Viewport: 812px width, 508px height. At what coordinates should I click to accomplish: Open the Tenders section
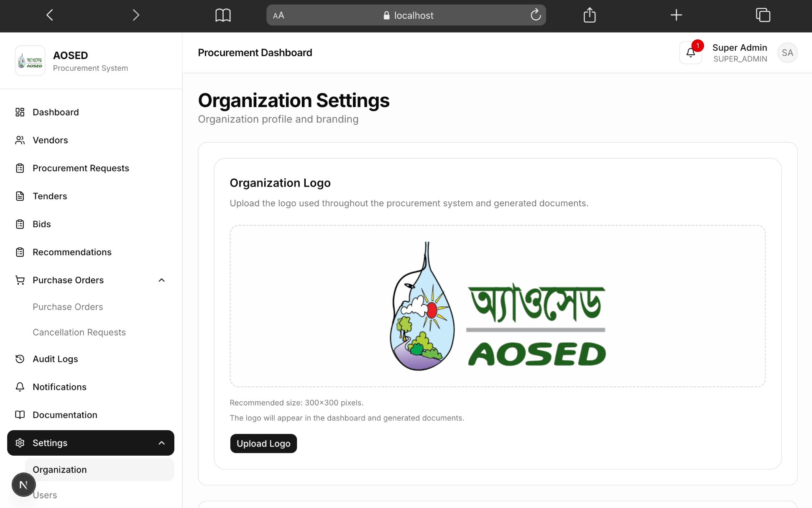[x=91, y=196]
